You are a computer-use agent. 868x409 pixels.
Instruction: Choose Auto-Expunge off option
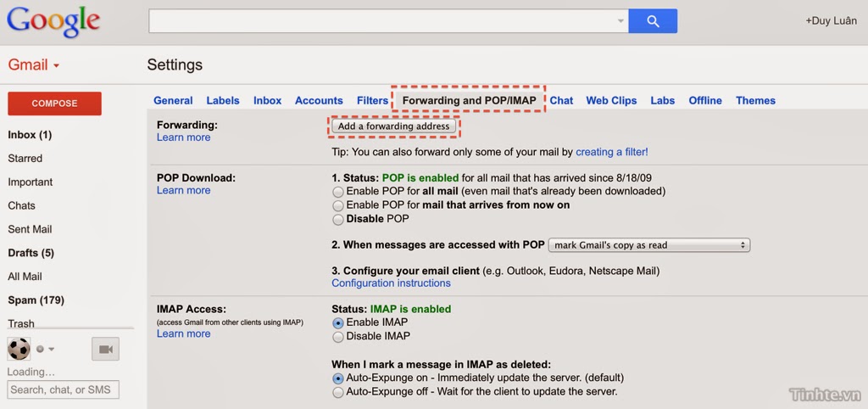[338, 393]
